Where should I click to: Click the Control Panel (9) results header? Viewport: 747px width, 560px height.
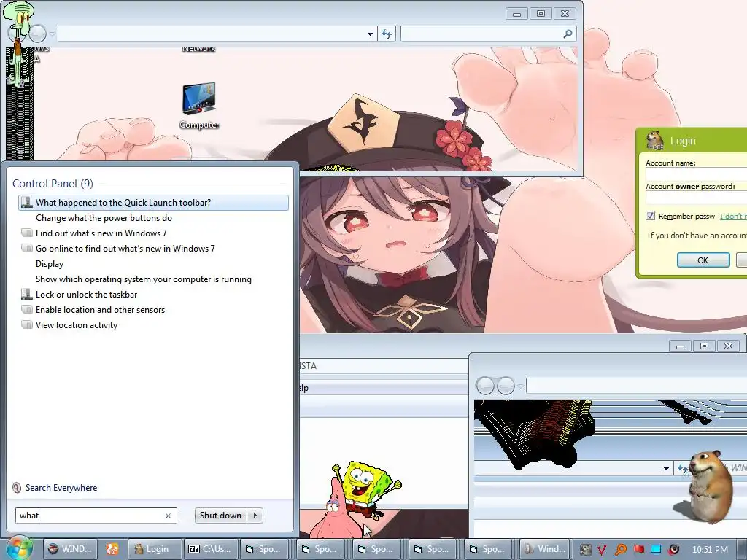pyautogui.click(x=53, y=183)
